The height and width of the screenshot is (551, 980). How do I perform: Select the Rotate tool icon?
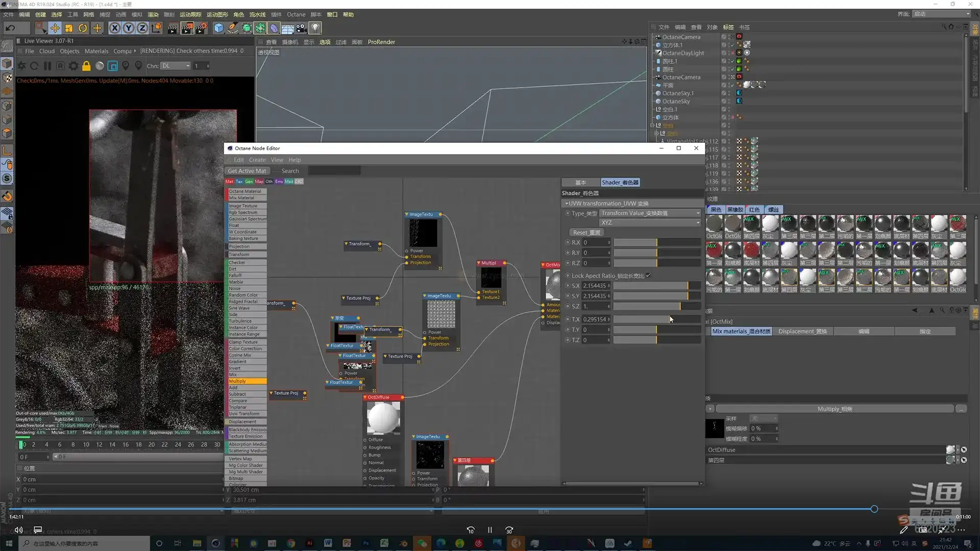coord(83,28)
